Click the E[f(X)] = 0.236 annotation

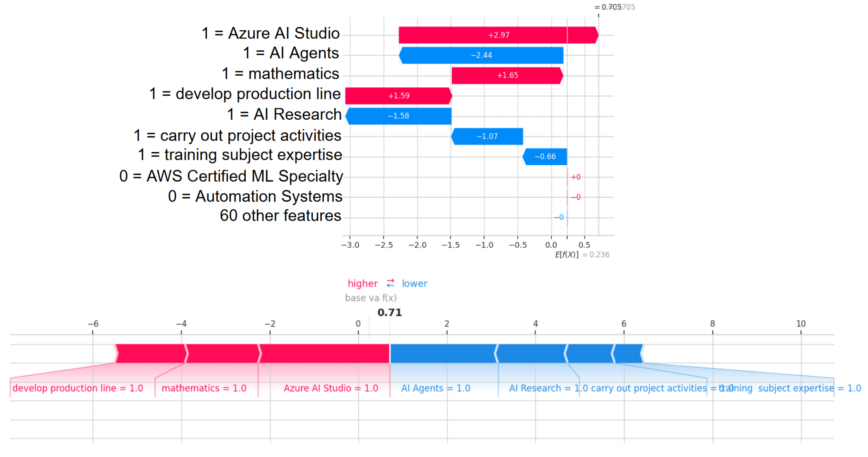click(x=582, y=255)
